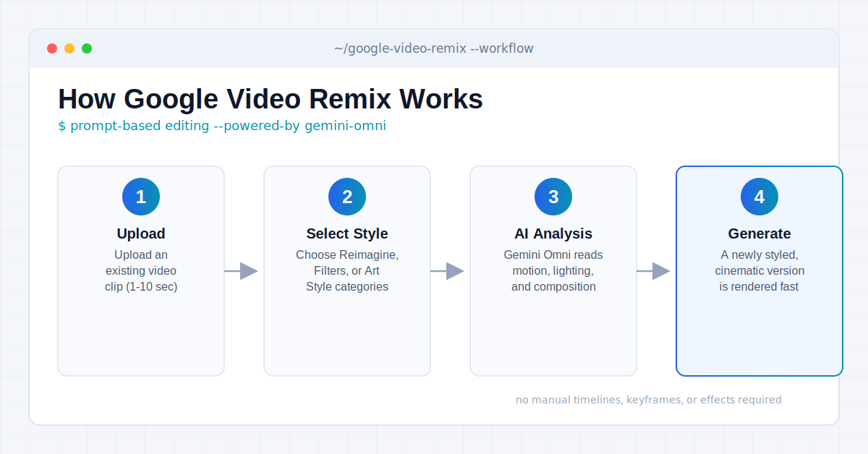Click the title "~/google-video-remix --workflow"

pyautogui.click(x=434, y=48)
